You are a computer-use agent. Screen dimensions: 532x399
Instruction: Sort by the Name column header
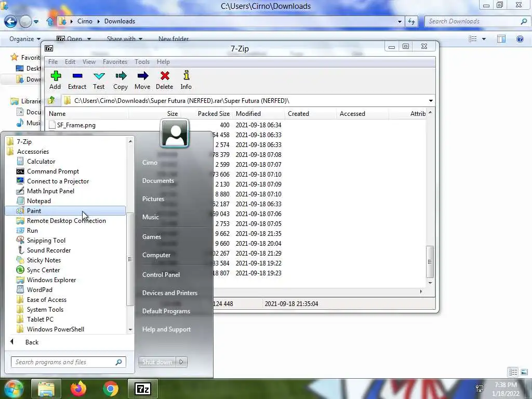[87, 114]
